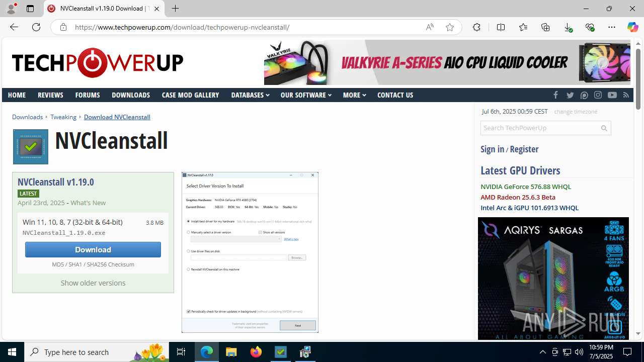The height and width of the screenshot is (362, 644).
Task: Click search magnifier icon in site search
Action: pyautogui.click(x=604, y=128)
